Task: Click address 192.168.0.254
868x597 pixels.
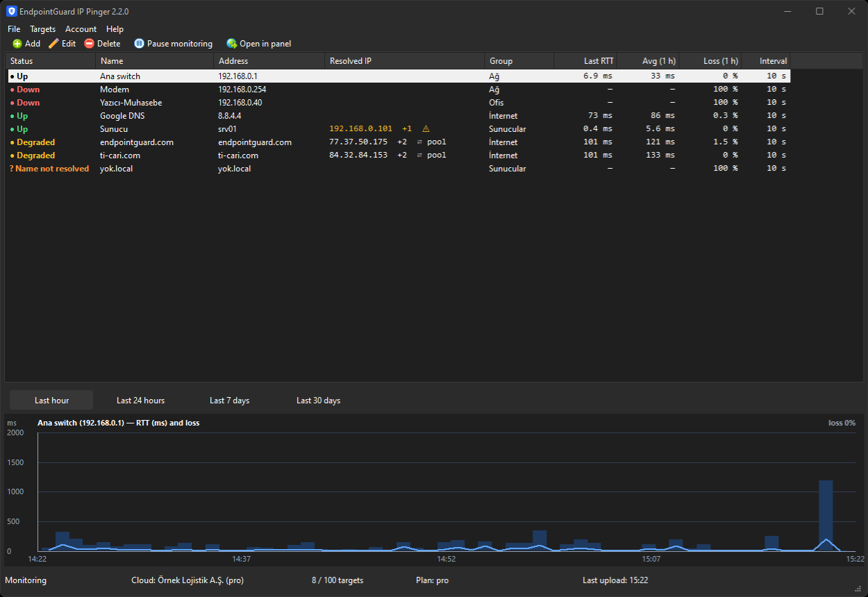Action: pos(242,90)
